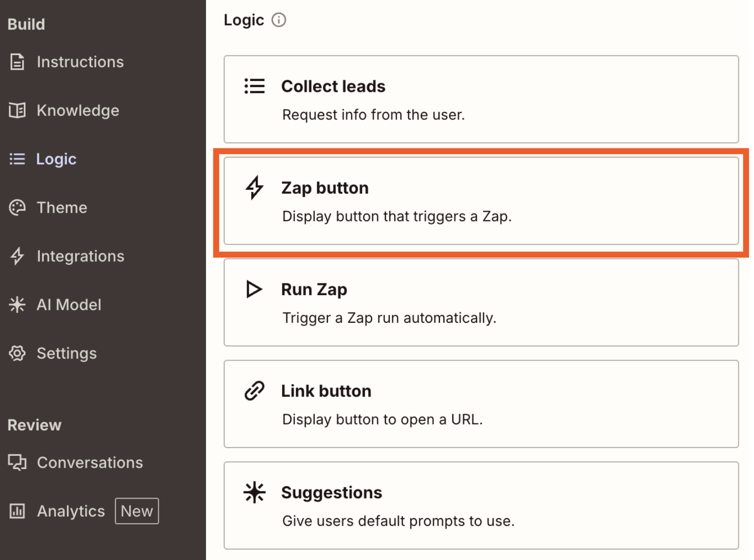Click the New badge next to Analytics
Image resolution: width=754 pixels, height=560 pixels.
click(x=137, y=511)
